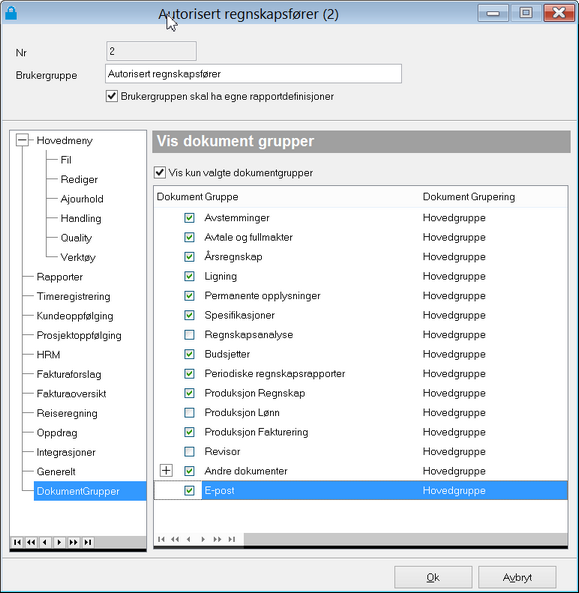
Task: Enable the Regnskapsanalyse checkbox
Action: tap(189, 335)
